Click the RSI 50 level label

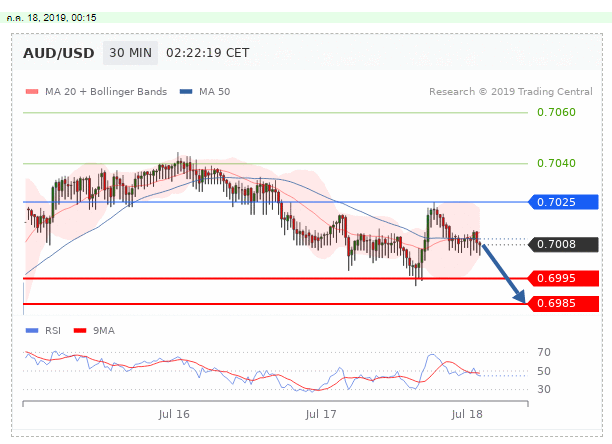(544, 371)
